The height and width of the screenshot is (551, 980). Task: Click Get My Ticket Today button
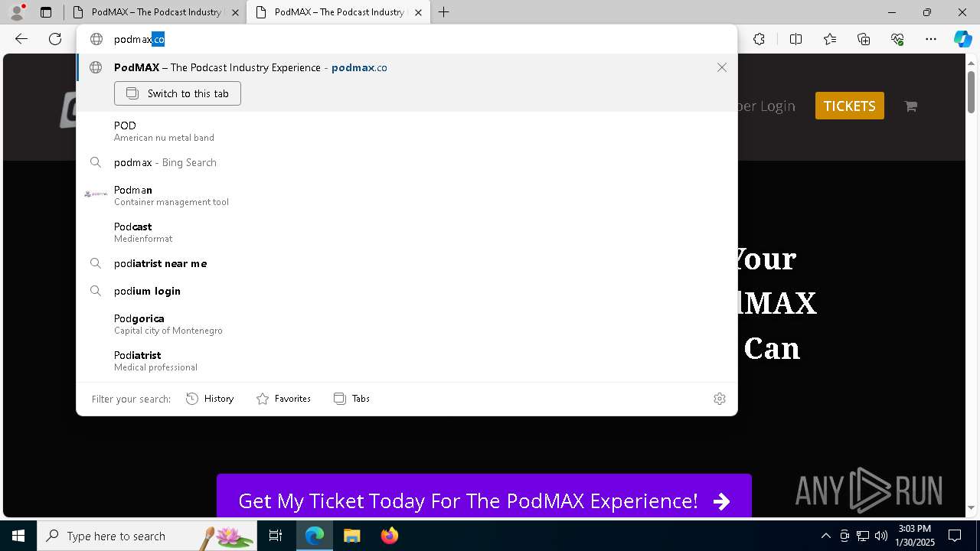point(484,500)
